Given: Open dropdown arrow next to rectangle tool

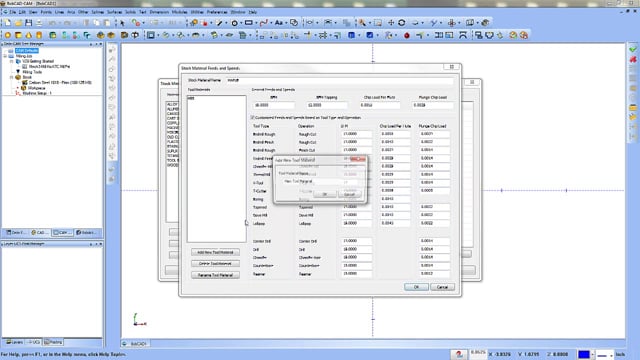Looking at the screenshot, I should [x=256, y=23].
